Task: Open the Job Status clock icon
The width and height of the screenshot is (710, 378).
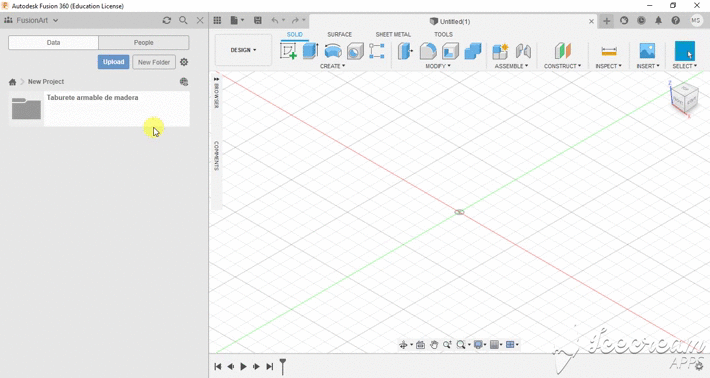Action: click(x=641, y=20)
